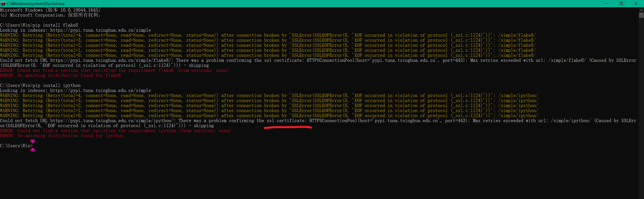Click the tsinghua index URL under ipython command
The image size is (644, 199).
pyautogui.click(x=100, y=90)
